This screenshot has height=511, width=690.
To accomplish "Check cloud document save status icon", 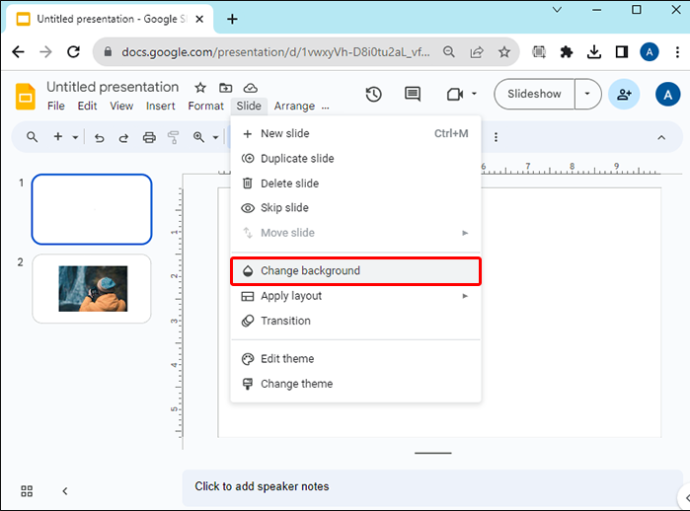I will pyautogui.click(x=250, y=88).
